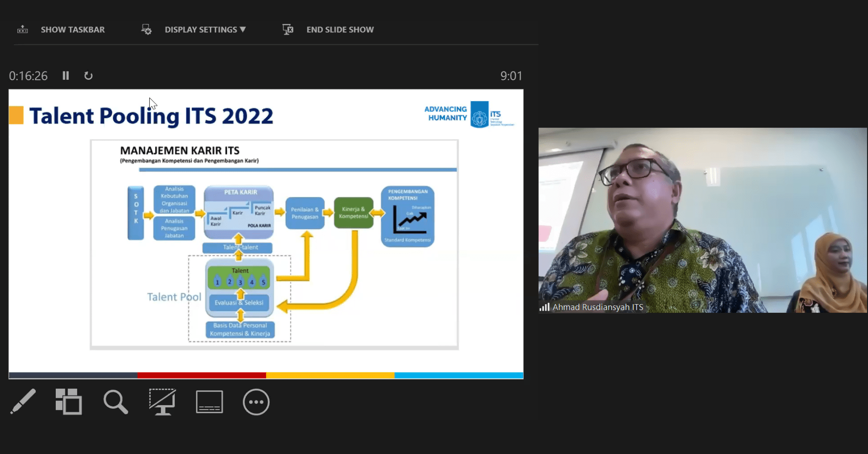Expand the Display Settings dropdown arrow
Viewport: 868px width, 454px height.
(x=243, y=30)
